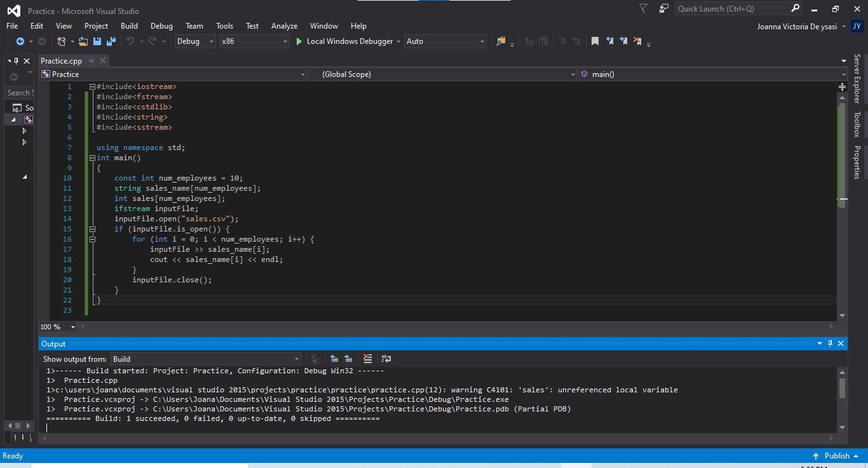Go to previous message in Output
This screenshot has height=468, width=868.
click(x=334, y=359)
